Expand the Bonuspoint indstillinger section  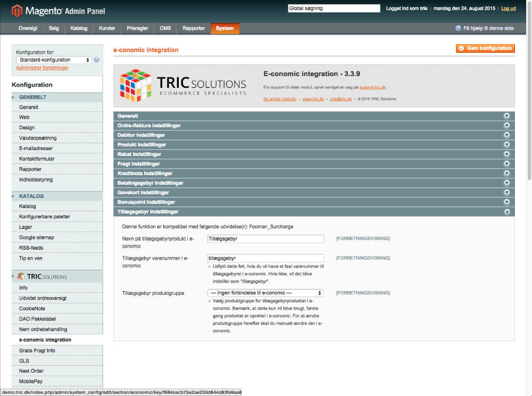[x=313, y=202]
